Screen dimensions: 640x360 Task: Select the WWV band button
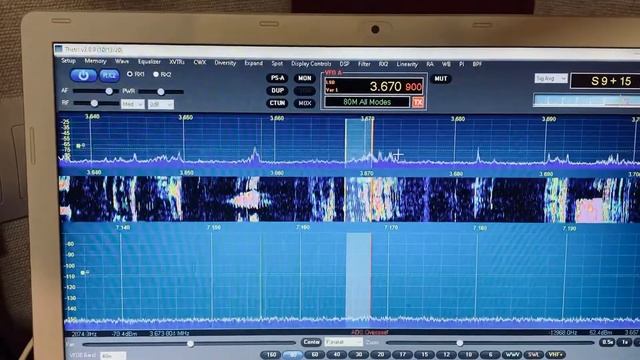pyautogui.click(x=512, y=355)
